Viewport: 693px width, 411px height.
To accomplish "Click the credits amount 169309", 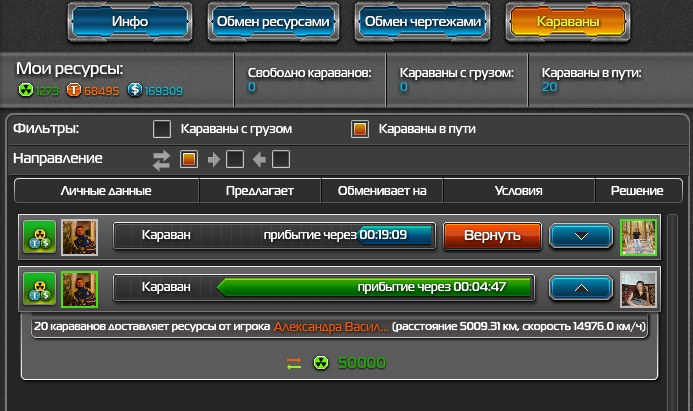I will [x=164, y=91].
